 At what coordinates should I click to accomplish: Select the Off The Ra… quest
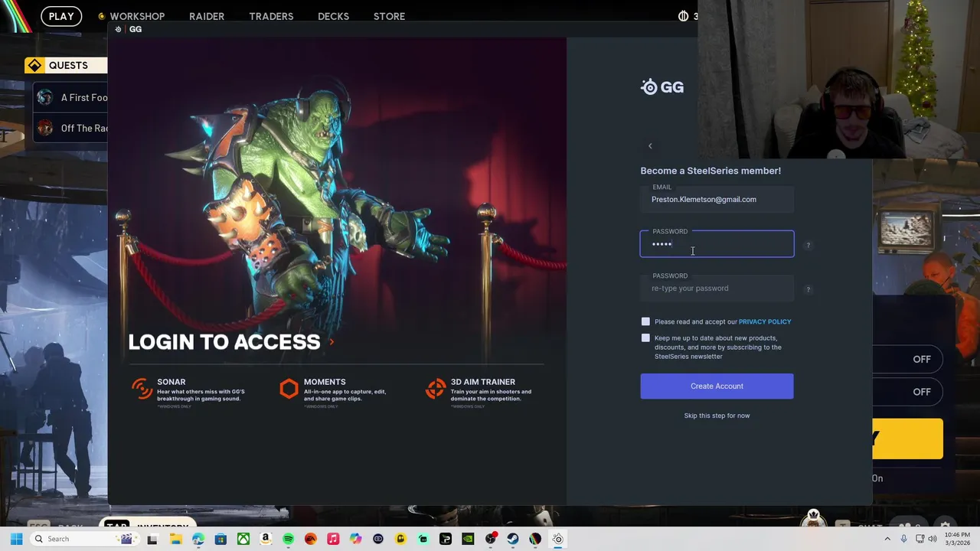click(x=70, y=129)
